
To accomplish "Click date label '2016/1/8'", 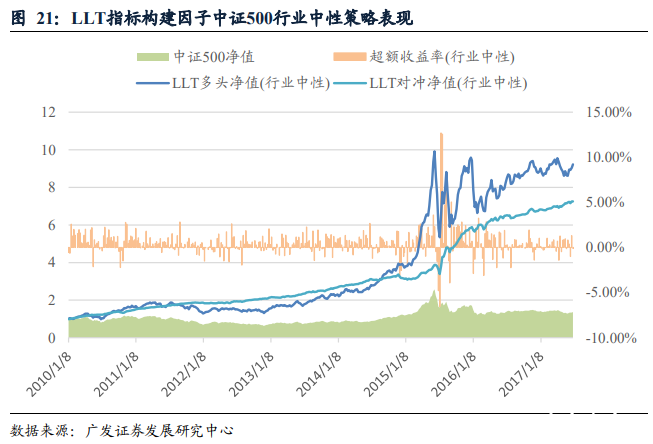I will pos(454,376).
